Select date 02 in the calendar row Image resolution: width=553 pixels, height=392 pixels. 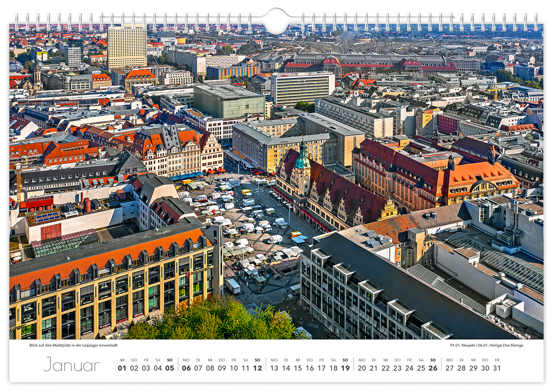(134, 368)
